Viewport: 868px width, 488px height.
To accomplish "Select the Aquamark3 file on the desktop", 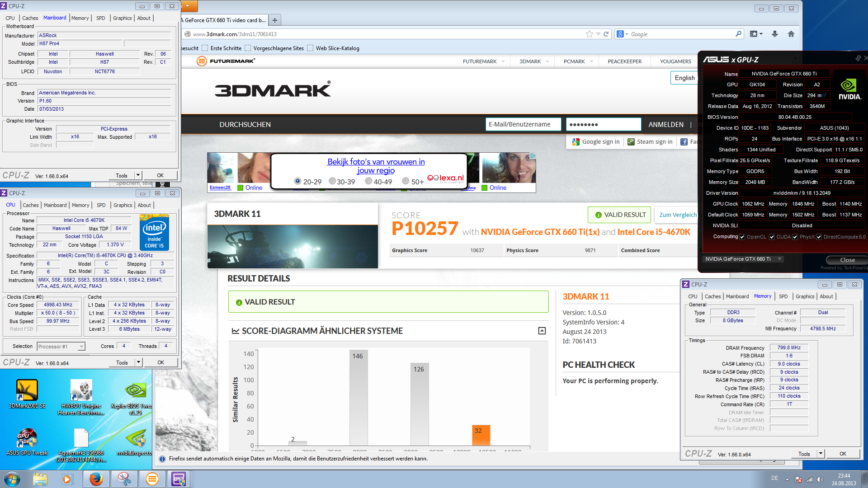I will coord(81,445).
